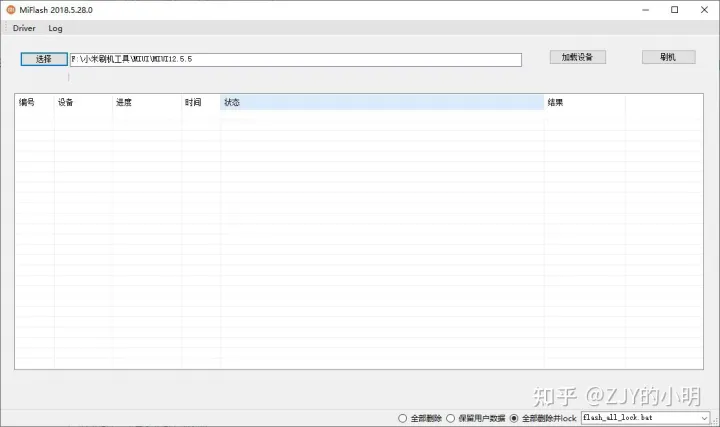Open the Log menu
This screenshot has width=720, height=427.
(55, 28)
